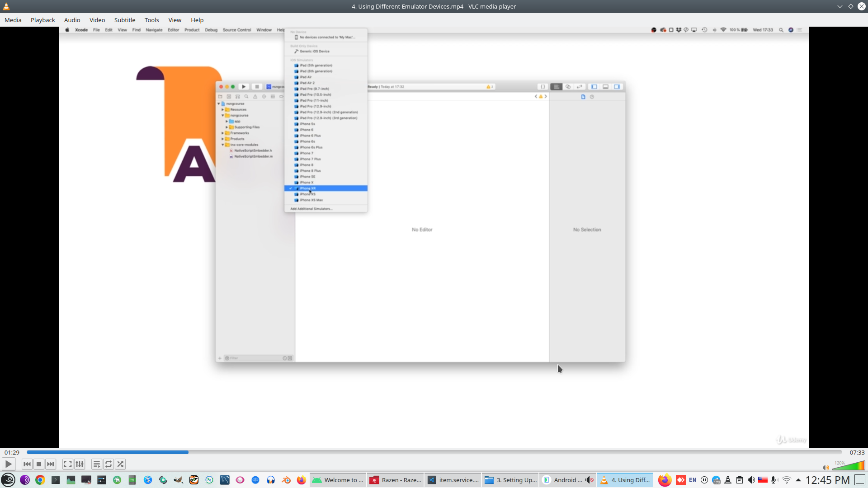Open openSUSE application launcher menu
This screenshot has height=488, width=868.
(x=8, y=480)
